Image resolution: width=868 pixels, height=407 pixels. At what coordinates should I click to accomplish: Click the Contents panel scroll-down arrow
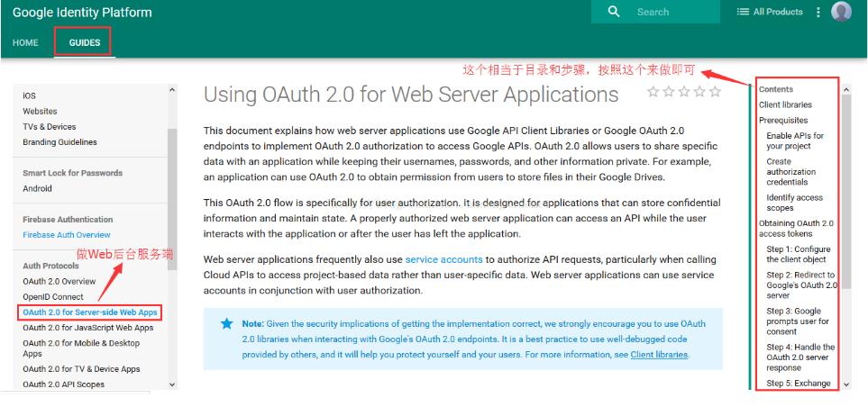(845, 384)
